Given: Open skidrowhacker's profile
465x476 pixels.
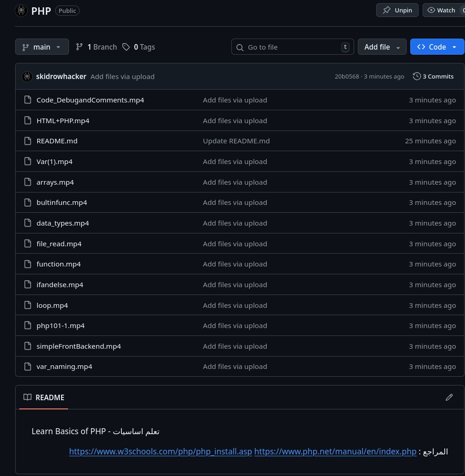Looking at the screenshot, I should 61,76.
